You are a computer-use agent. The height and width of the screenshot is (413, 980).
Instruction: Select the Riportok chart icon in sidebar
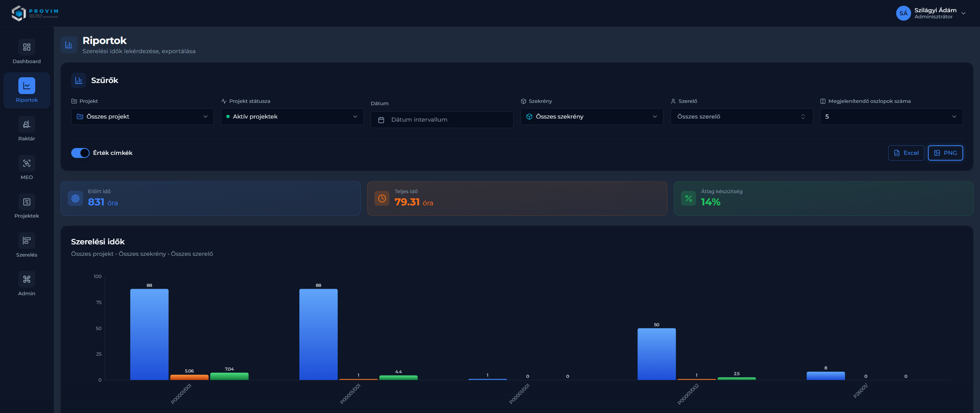pyautogui.click(x=26, y=86)
